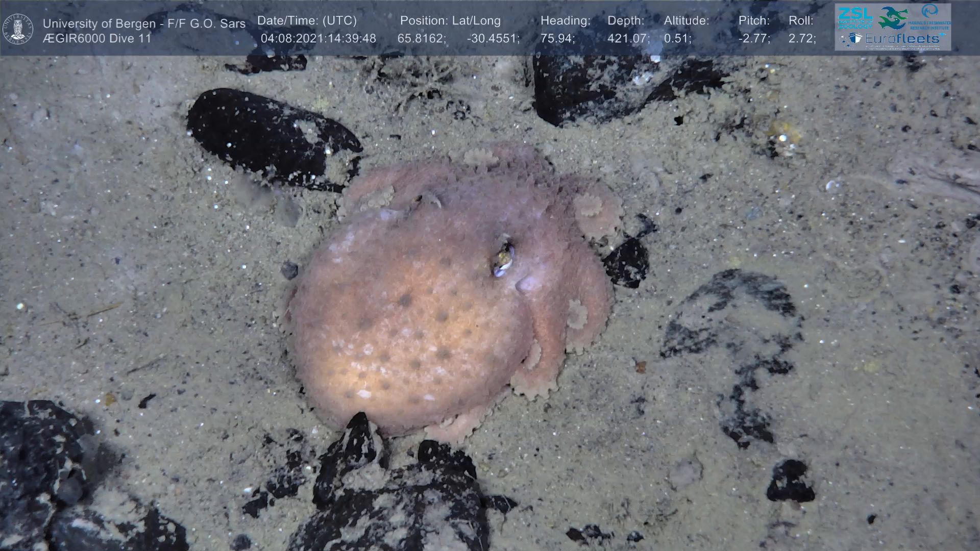980x551 pixels.
Task: Click the University of Bergen - F/F G.O. Sars text
Action: pyautogui.click(x=144, y=23)
